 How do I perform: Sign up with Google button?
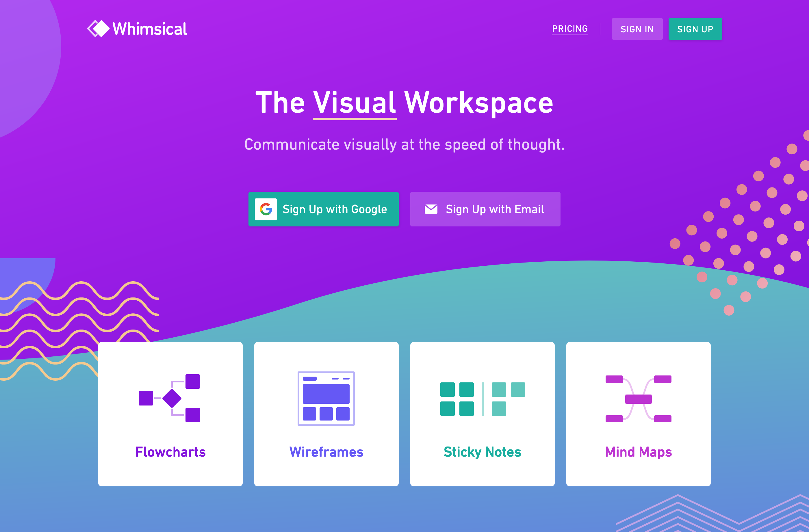point(323,209)
